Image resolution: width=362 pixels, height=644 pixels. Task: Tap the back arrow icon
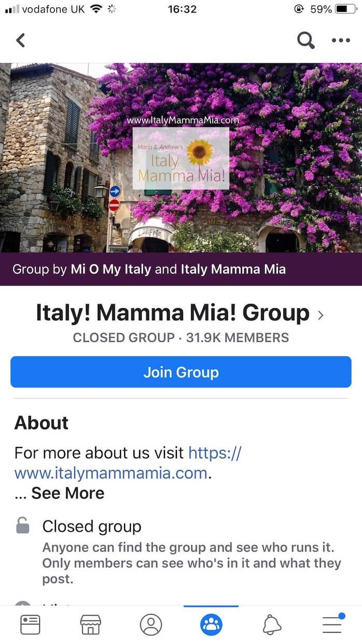(21, 40)
